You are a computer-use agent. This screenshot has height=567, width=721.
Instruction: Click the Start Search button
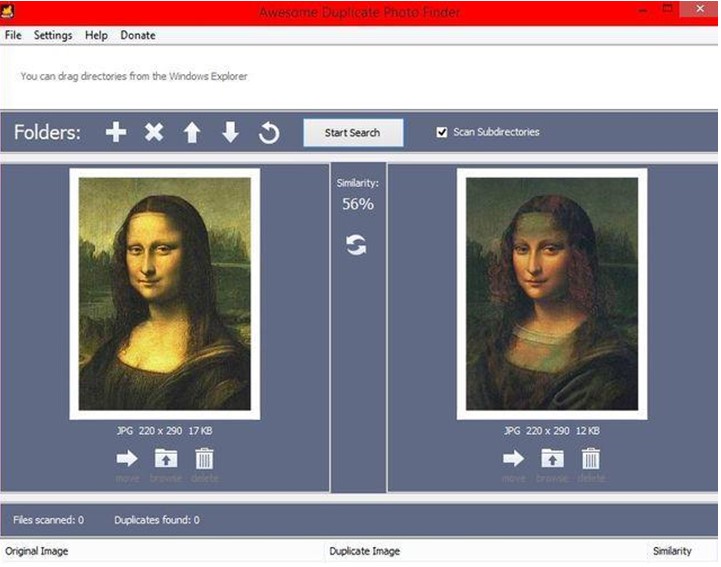coord(353,133)
